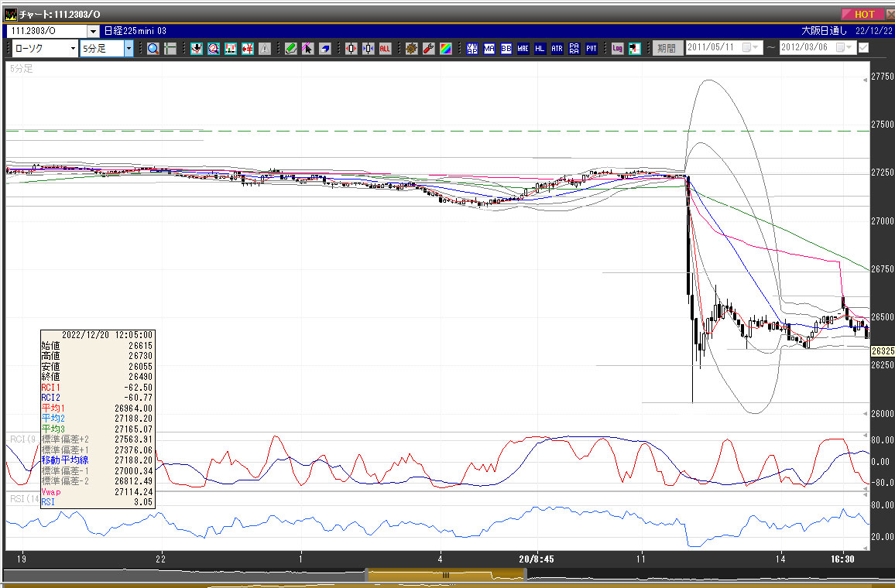
Task: Click the small arrow beside the 26000 price label
Action: (866, 413)
